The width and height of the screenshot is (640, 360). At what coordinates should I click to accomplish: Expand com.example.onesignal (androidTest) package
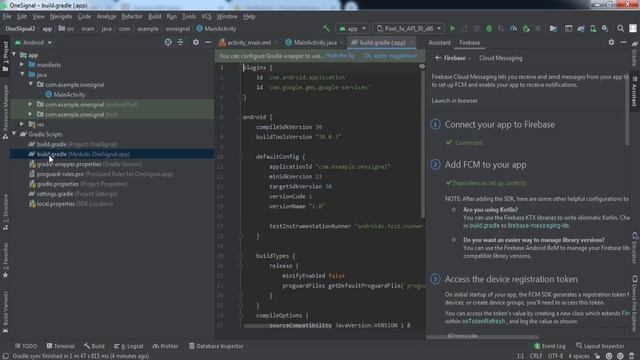(31, 104)
